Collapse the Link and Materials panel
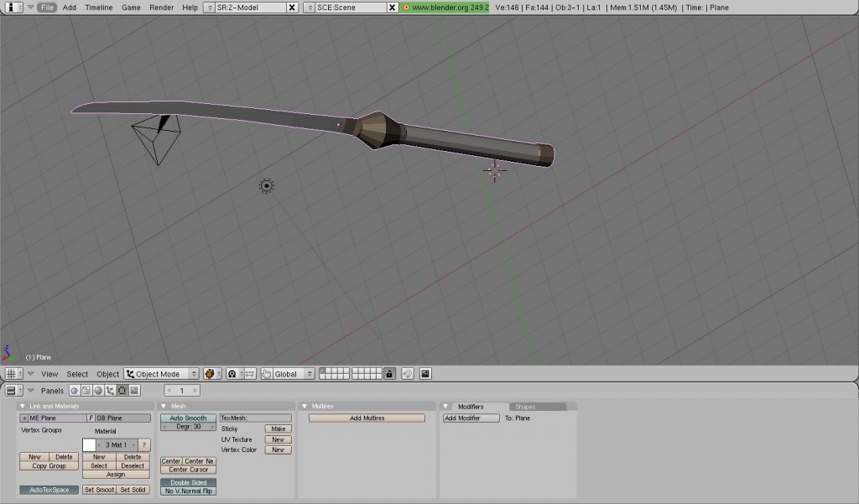The width and height of the screenshot is (859, 504). [x=23, y=407]
